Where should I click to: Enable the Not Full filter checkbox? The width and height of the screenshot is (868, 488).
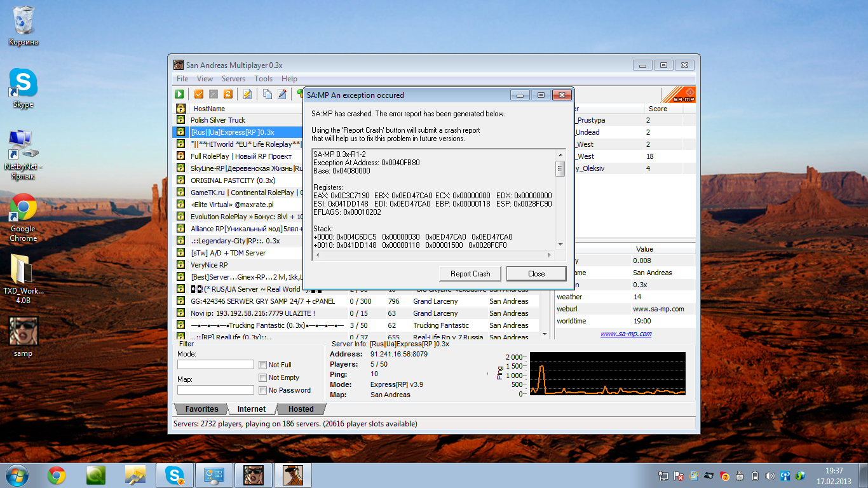(263, 365)
